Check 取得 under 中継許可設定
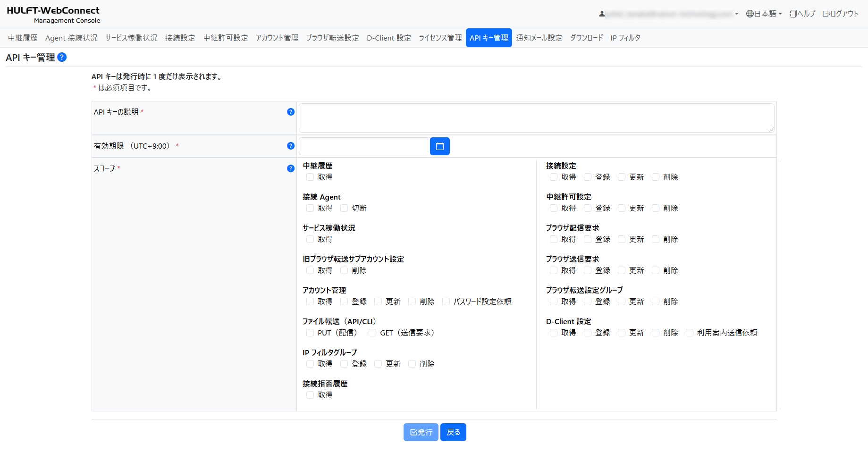This screenshot has width=868, height=452. [554, 208]
